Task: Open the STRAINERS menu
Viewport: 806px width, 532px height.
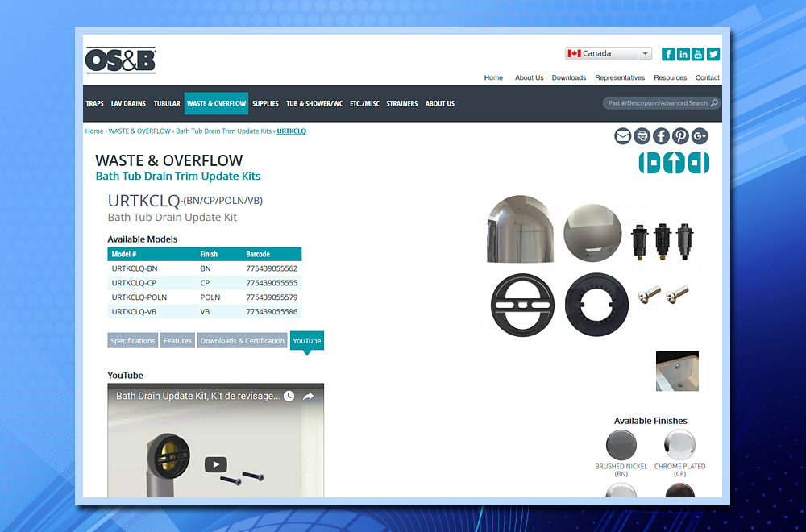Action: (402, 103)
